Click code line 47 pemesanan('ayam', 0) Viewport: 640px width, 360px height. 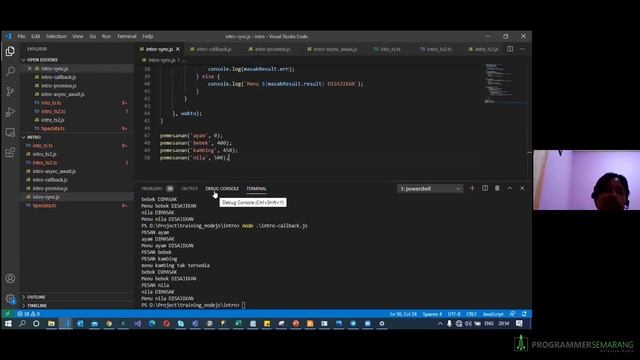(x=191, y=136)
